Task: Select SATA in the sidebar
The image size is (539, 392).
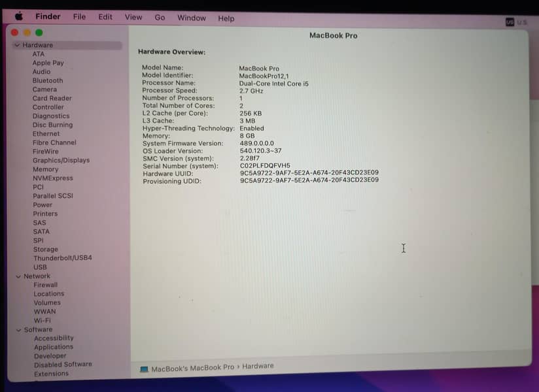Action: click(x=41, y=232)
